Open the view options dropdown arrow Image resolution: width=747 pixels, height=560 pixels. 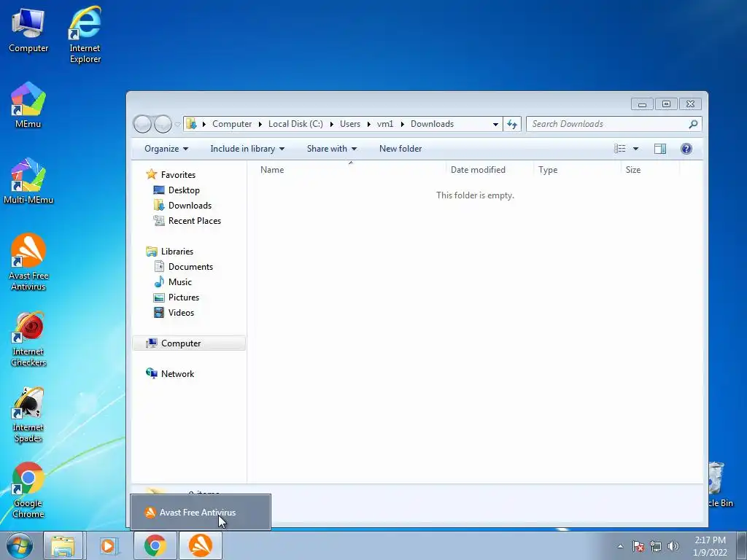click(x=635, y=149)
